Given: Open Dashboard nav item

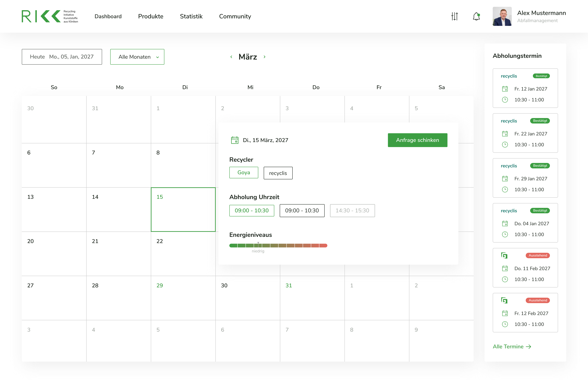Looking at the screenshot, I should click(108, 16).
